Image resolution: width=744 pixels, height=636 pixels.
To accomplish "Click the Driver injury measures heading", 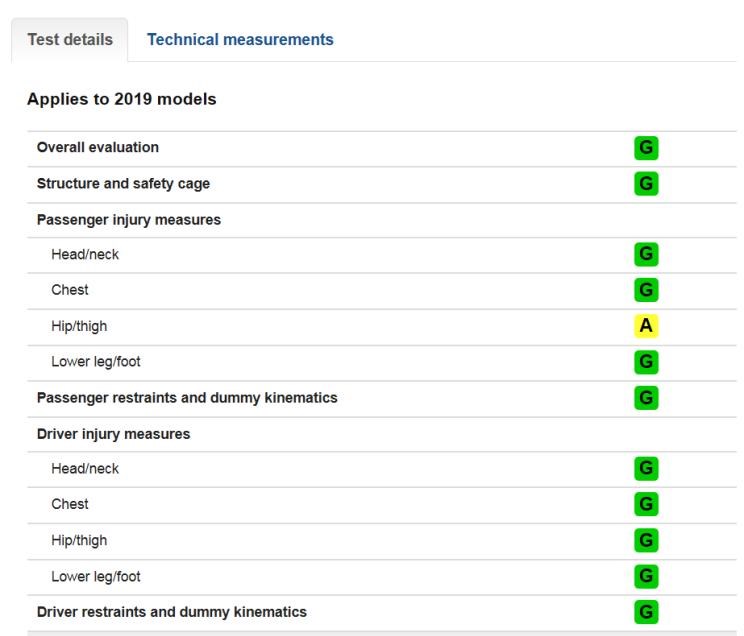I will (113, 434).
